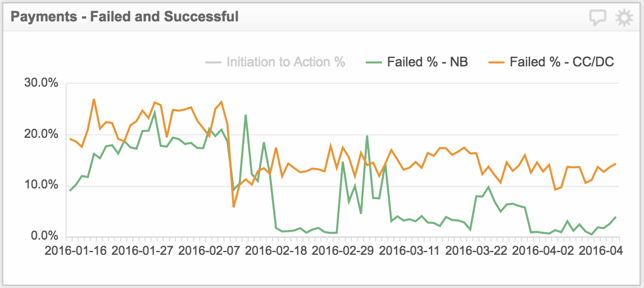Click the 20.0% y-axis label
This screenshot has height=288, width=644.
[x=42, y=134]
